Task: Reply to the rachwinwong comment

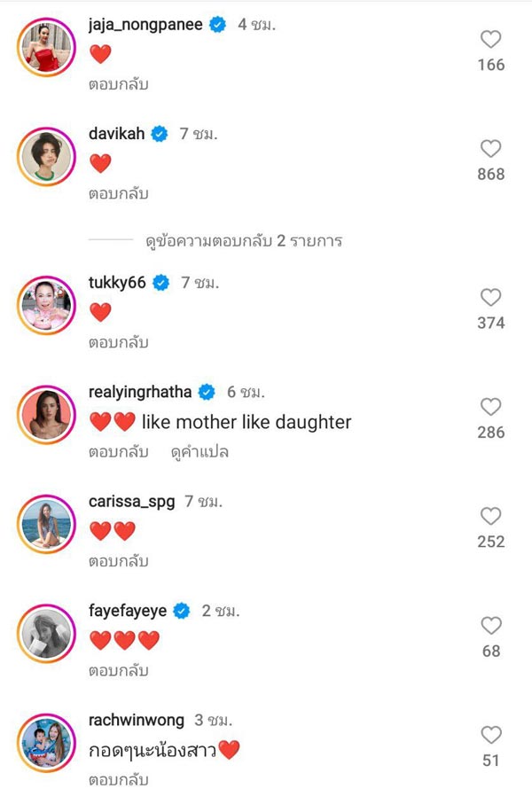Action: pos(118,781)
